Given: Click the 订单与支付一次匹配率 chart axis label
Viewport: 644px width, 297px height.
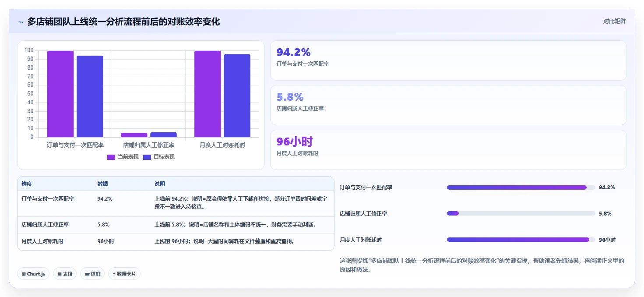Looking at the screenshot, I should click(x=75, y=145).
